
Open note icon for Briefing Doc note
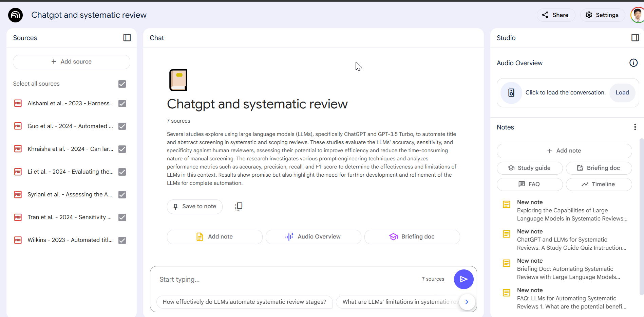(x=506, y=263)
